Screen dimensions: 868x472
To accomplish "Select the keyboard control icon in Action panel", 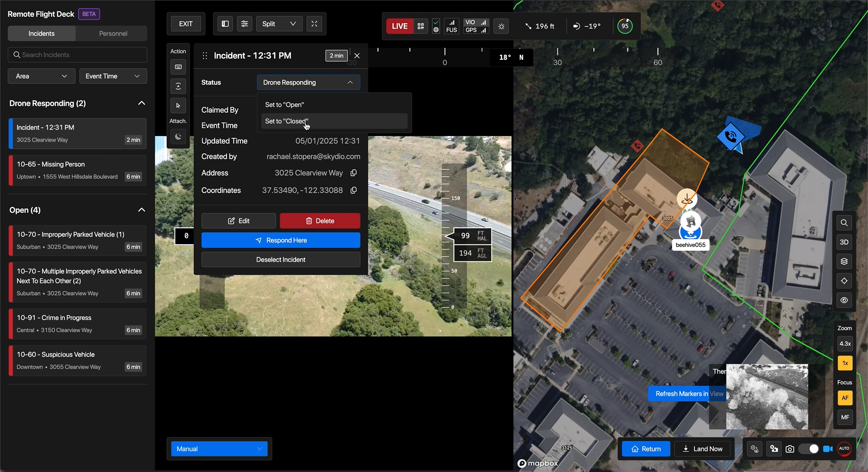I will [178, 67].
